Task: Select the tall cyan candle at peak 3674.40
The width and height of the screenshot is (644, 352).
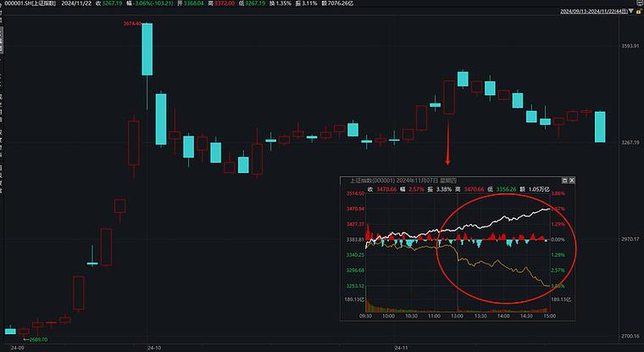Action: pos(147,49)
